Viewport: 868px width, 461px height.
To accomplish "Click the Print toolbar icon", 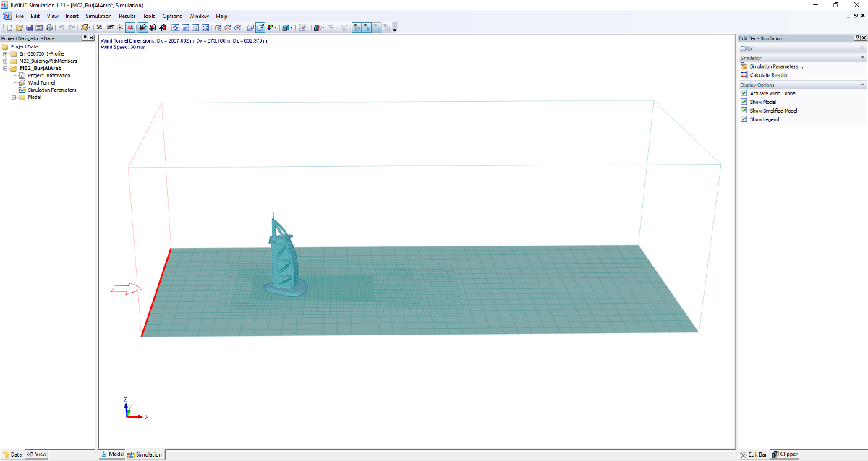I will click(x=49, y=27).
